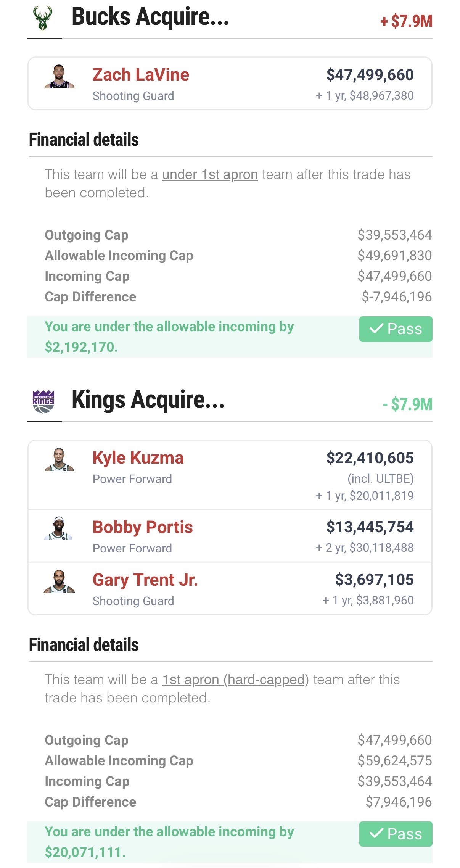Open Zach LaVine's player page link

coord(141,75)
